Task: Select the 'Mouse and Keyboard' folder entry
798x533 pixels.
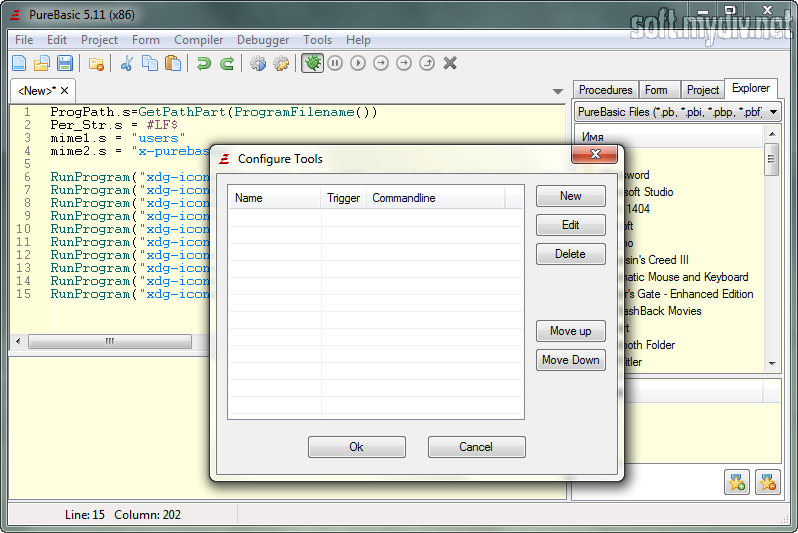Action: pyautogui.click(x=686, y=277)
